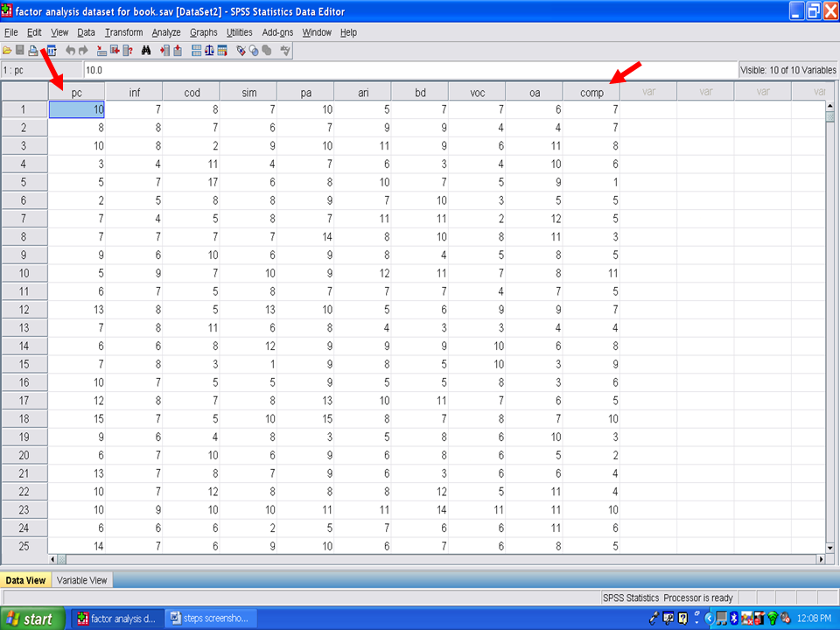Open the Transform menu
This screenshot has height=630, width=840.
coord(123,32)
